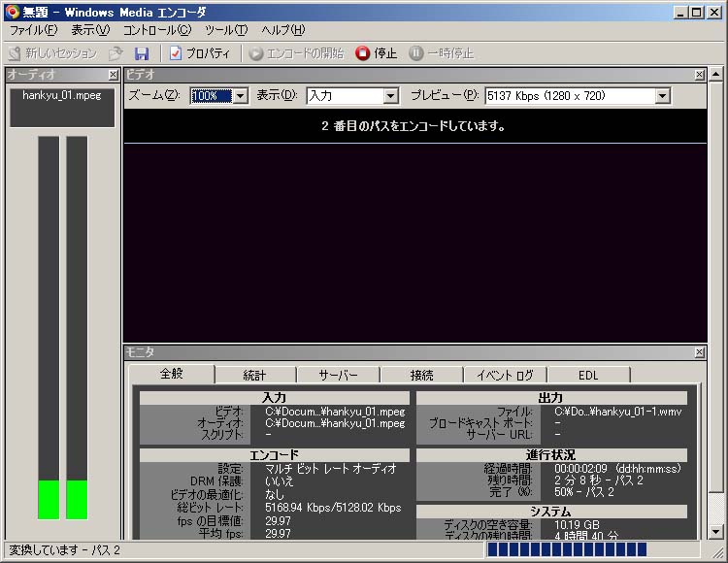The image size is (728, 563).
Task: Click the message 2 番目のパスをエンコードしています
Action: click(414, 126)
